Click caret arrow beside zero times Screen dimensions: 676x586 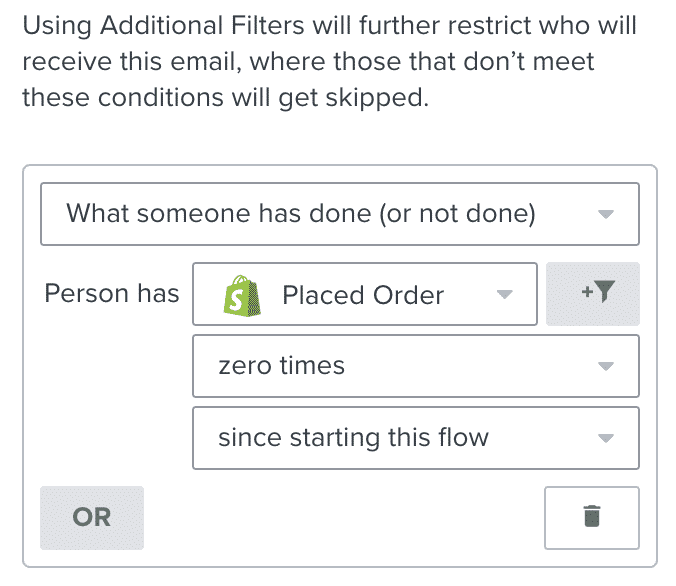click(x=606, y=367)
